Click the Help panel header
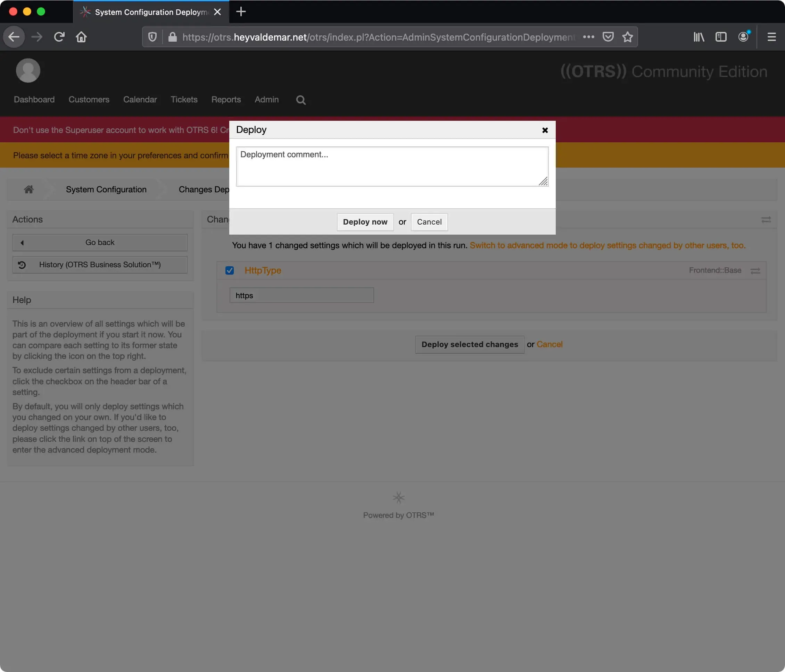 tap(100, 300)
